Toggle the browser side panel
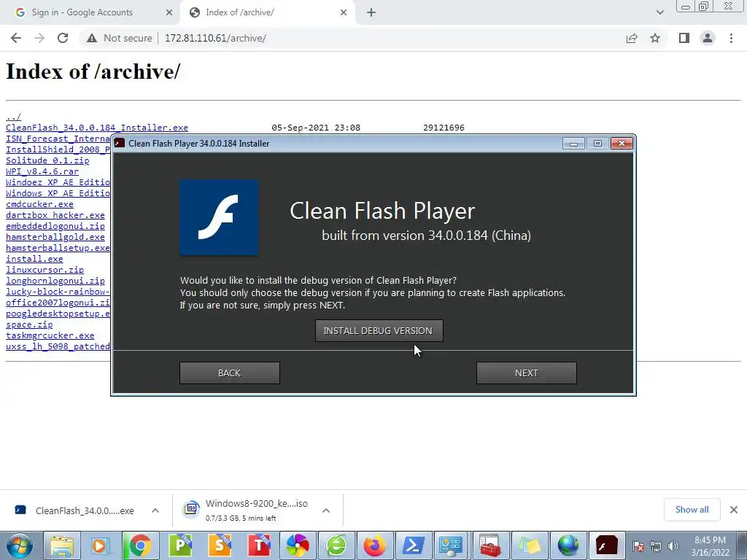The width and height of the screenshot is (747, 560). [x=684, y=38]
